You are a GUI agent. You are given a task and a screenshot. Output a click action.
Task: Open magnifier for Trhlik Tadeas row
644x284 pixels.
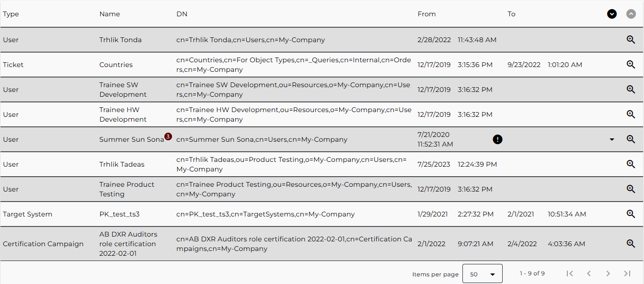(x=631, y=164)
